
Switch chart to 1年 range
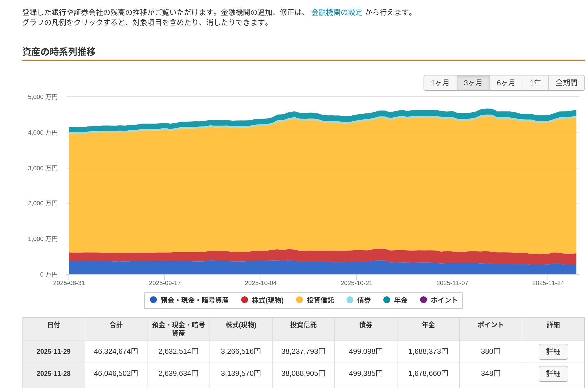coord(535,83)
